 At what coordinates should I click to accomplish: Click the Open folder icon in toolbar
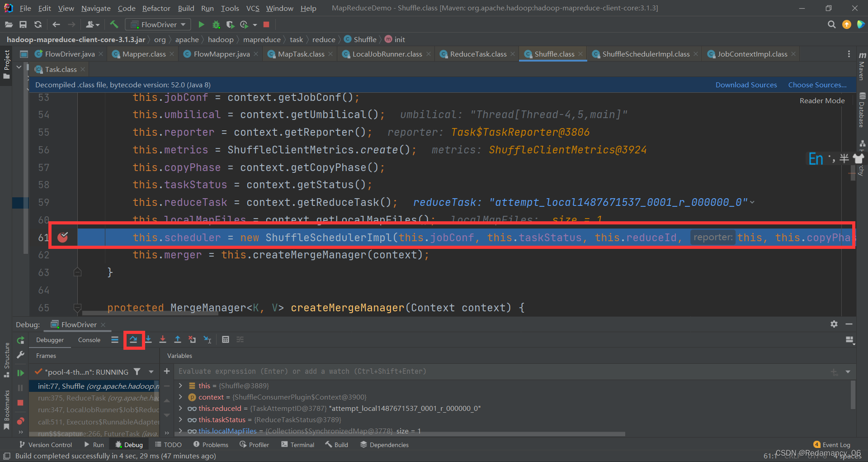pos(9,24)
